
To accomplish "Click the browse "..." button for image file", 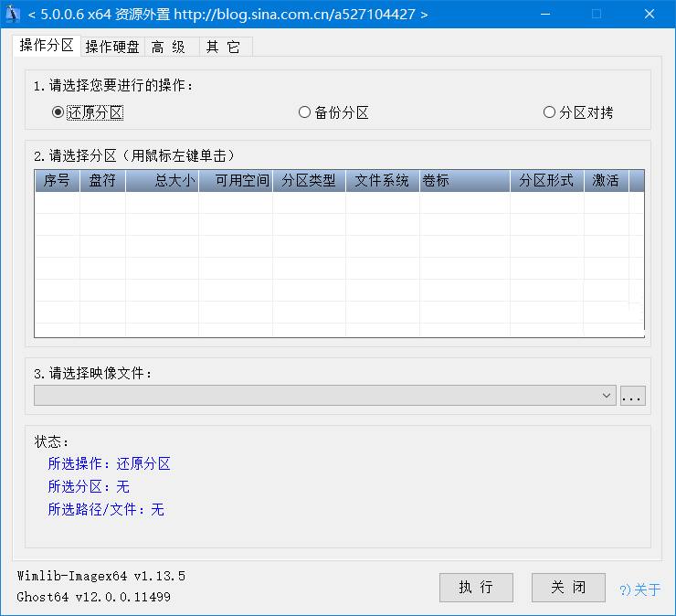I will tap(633, 396).
